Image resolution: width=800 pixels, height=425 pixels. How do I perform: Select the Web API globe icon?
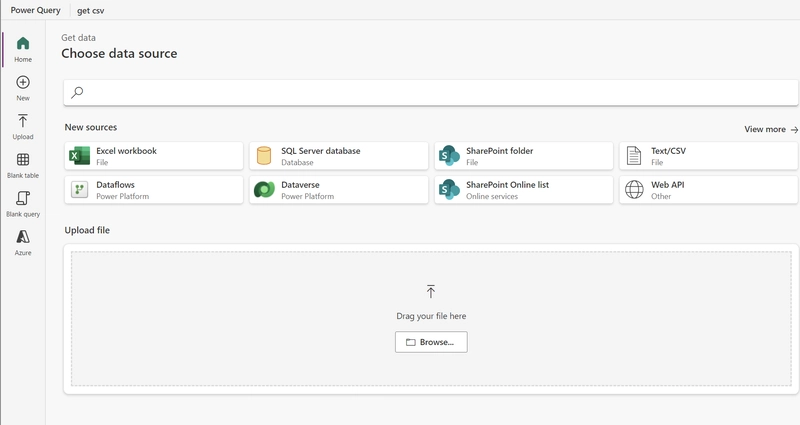634,190
